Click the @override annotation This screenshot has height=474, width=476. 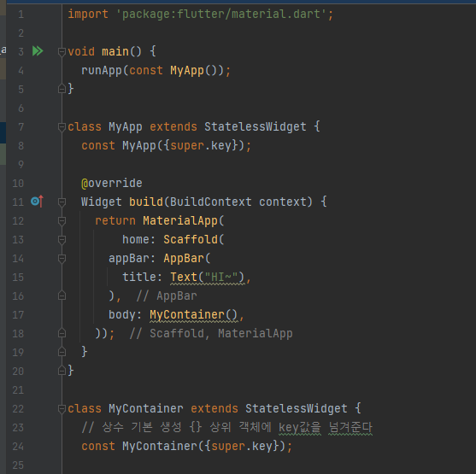tap(112, 184)
